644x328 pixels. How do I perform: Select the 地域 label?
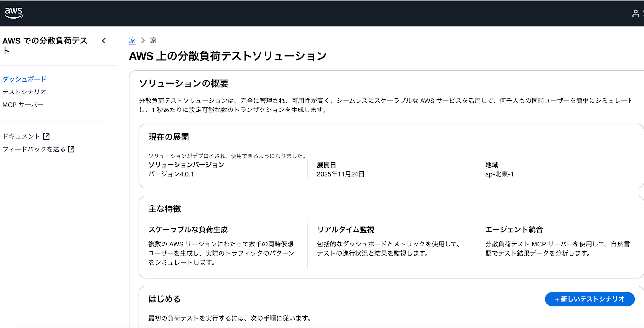pyautogui.click(x=492, y=165)
